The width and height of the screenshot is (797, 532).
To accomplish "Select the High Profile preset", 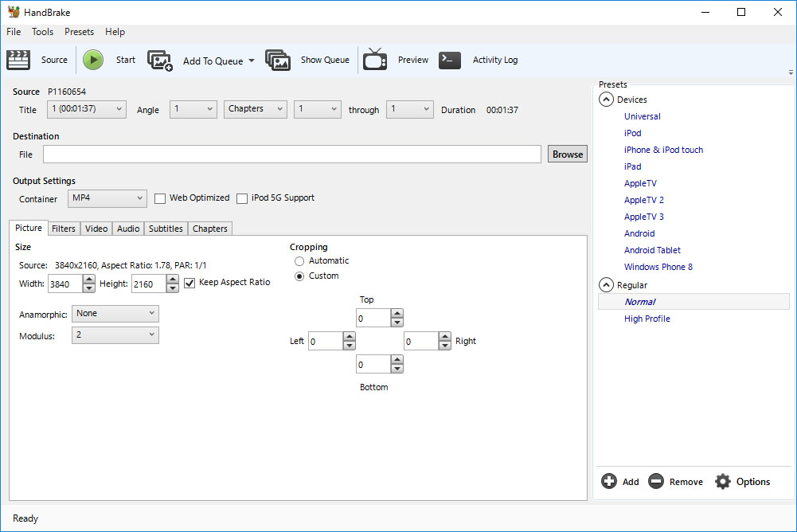I will [647, 319].
